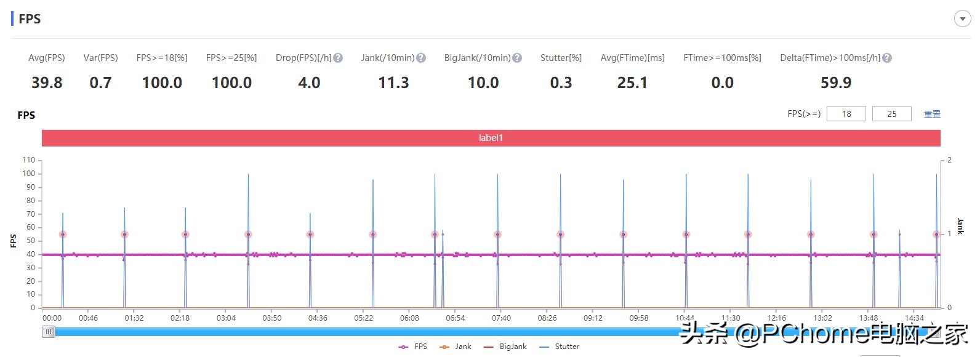Click help icon next to Delta(FTime)>100ms[/h]
This screenshot has height=357, width=980.
pyautogui.click(x=887, y=58)
